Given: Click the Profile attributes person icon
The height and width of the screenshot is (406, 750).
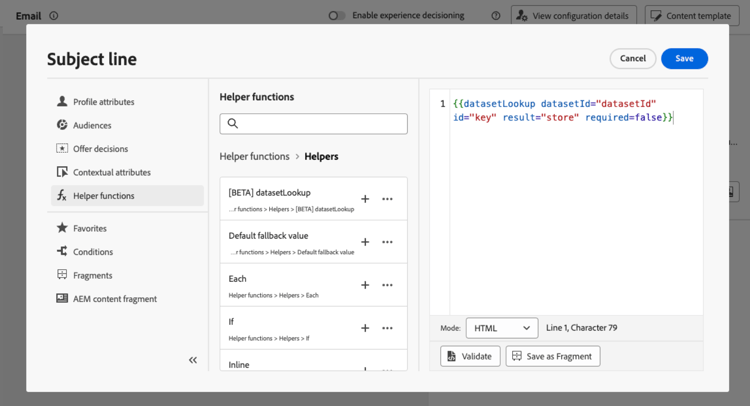Looking at the screenshot, I should (x=62, y=102).
